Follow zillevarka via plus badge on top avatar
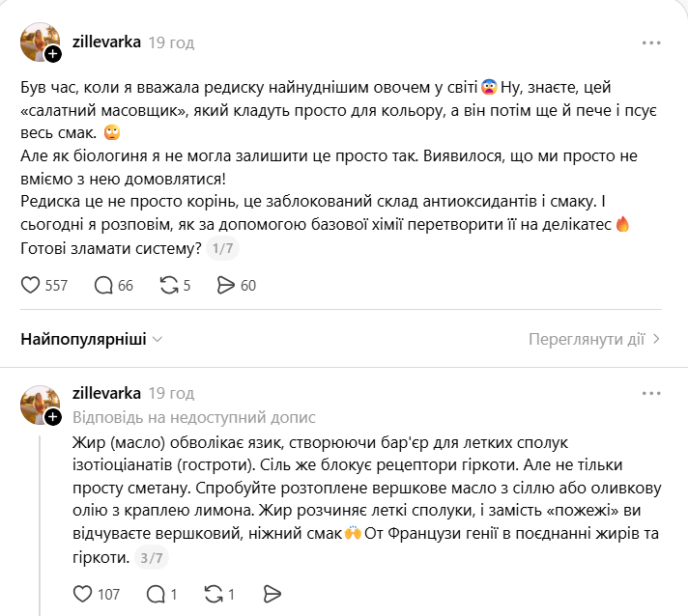The width and height of the screenshot is (688, 616). pyautogui.click(x=53, y=55)
